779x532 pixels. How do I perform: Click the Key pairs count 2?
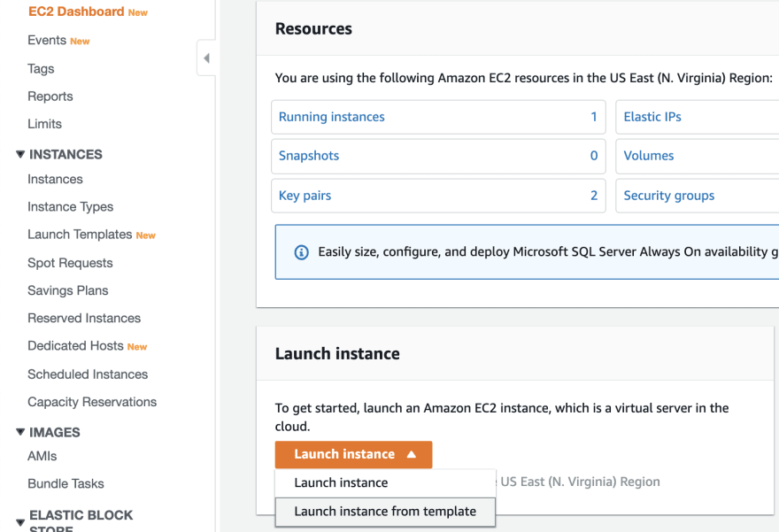click(x=594, y=196)
